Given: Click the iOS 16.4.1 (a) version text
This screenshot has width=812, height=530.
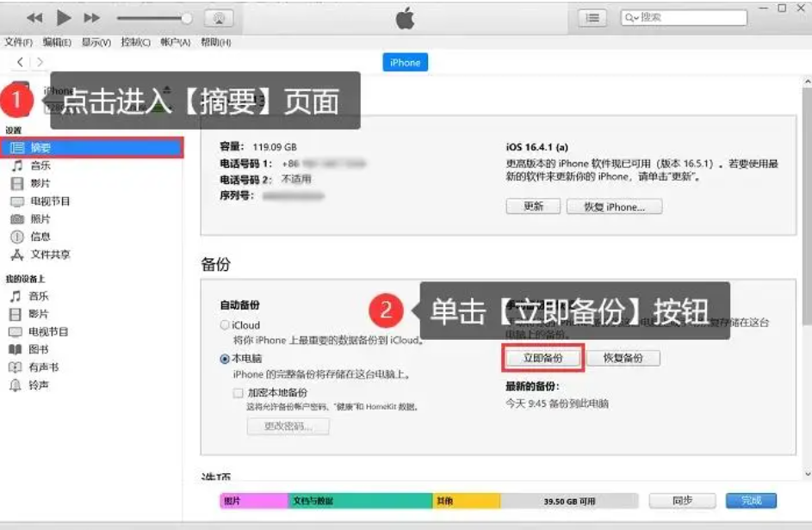Looking at the screenshot, I should pyautogui.click(x=537, y=147).
